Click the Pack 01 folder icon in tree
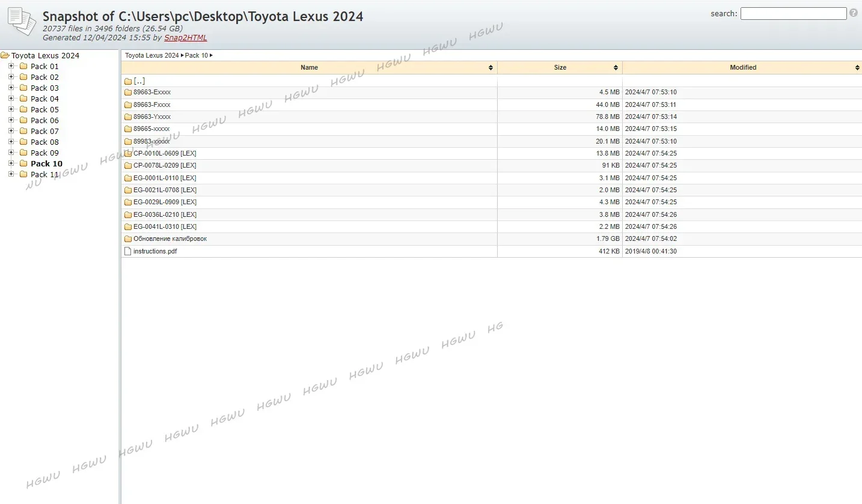This screenshot has width=862, height=504. (x=23, y=66)
